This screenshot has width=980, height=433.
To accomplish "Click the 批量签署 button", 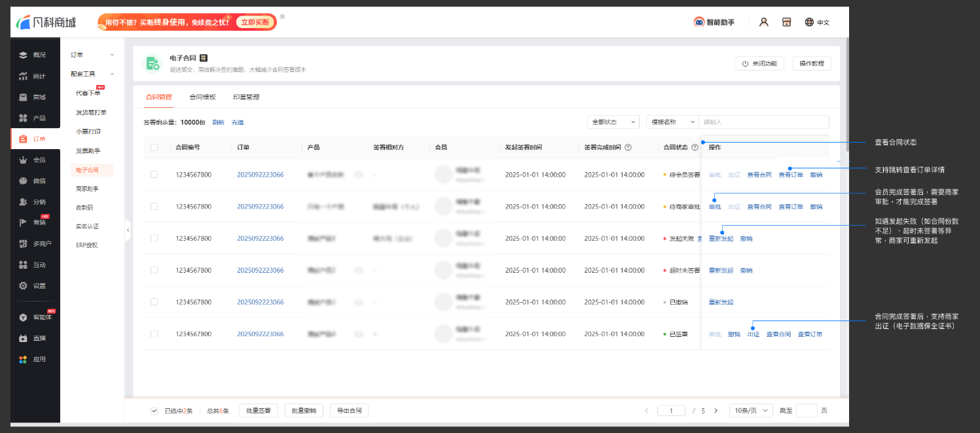I will [259, 411].
